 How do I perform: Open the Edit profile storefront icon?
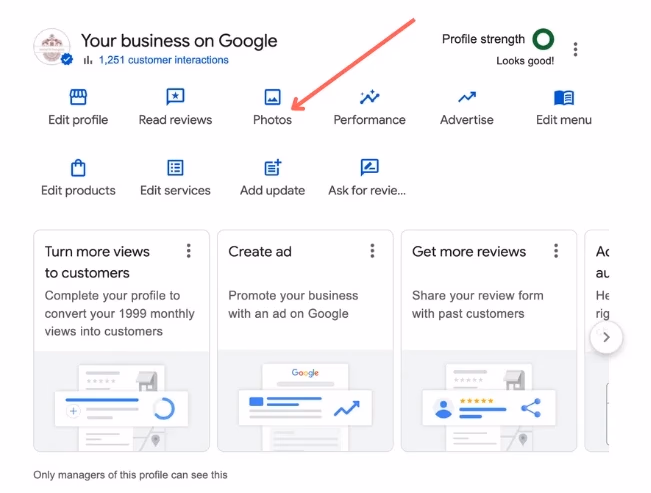click(x=78, y=97)
